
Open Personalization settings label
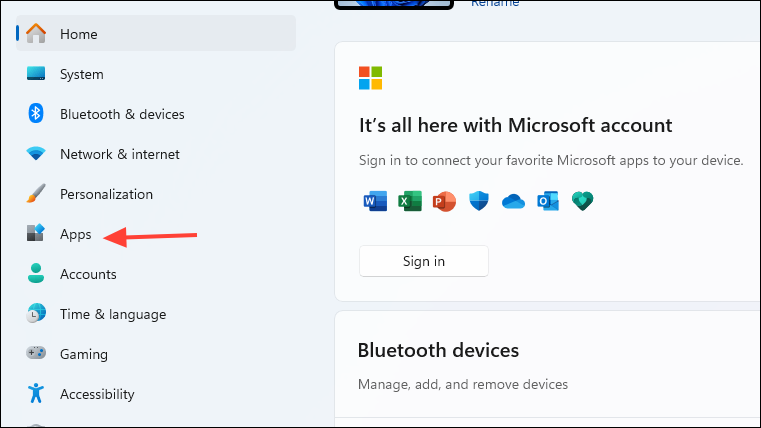[106, 194]
